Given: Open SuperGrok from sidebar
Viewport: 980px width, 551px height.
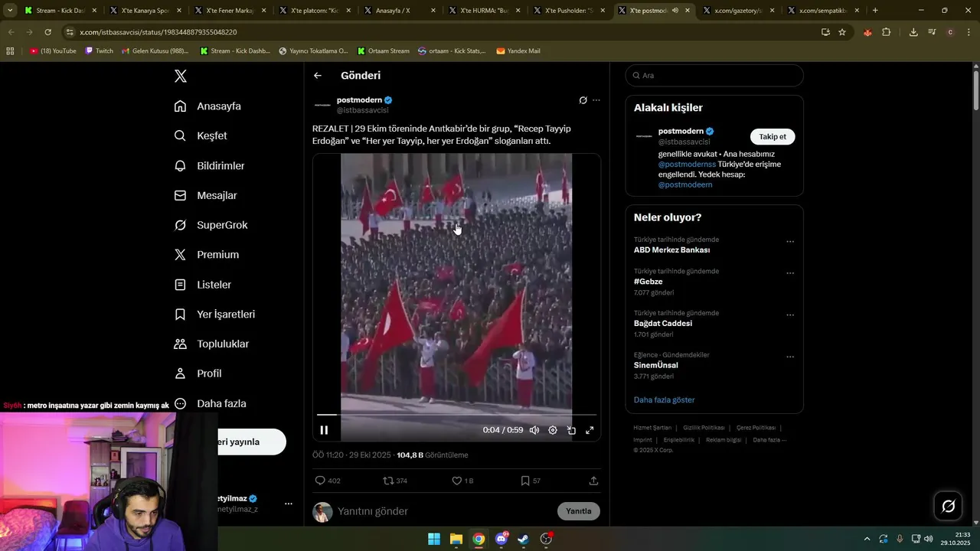Looking at the screenshot, I should coord(211,225).
